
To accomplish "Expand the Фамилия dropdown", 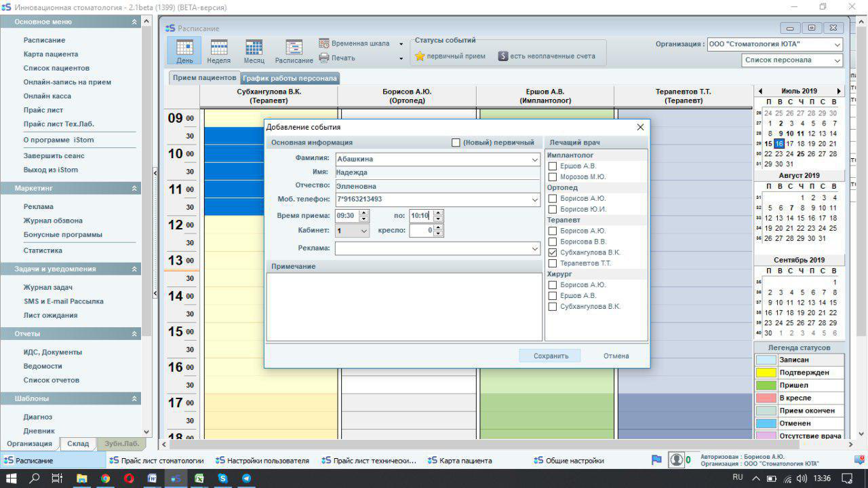I will tap(535, 159).
